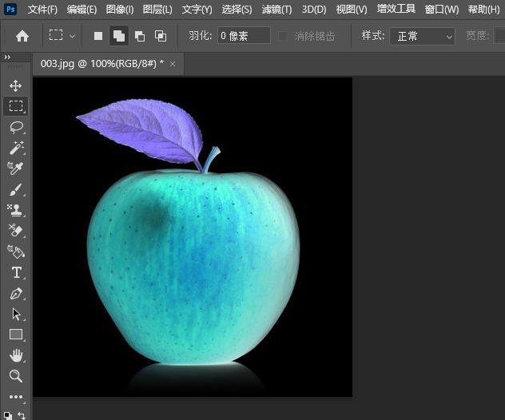Click the toolbox panel grip handle

pos(15,66)
